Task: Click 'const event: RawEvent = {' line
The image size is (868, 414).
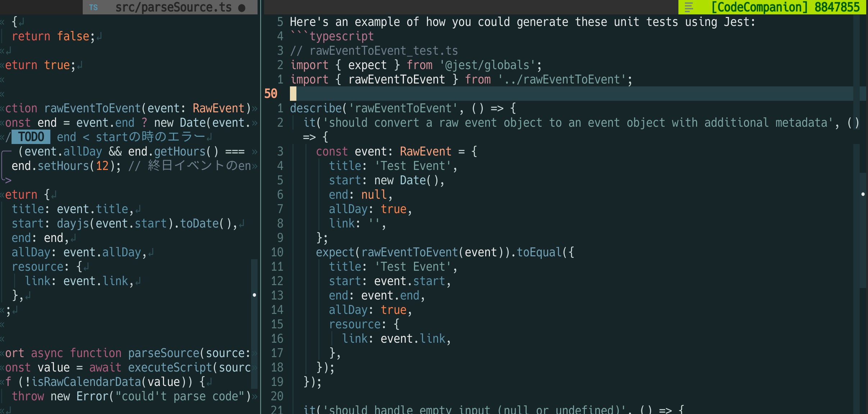Action: click(x=396, y=152)
